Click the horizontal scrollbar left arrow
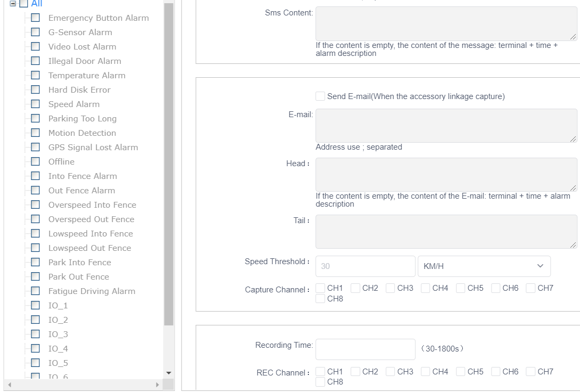The width and height of the screenshot is (580, 392). (10, 385)
